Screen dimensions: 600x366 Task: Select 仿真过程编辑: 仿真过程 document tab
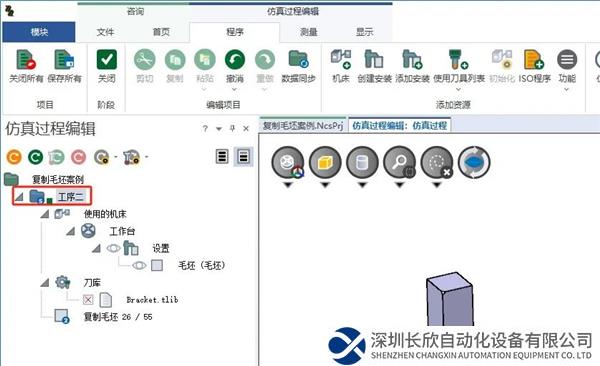(399, 125)
